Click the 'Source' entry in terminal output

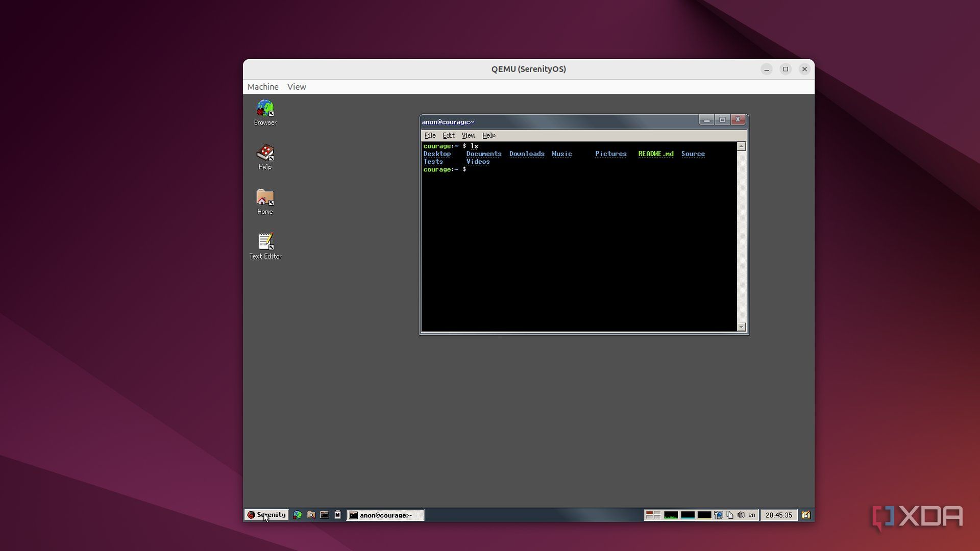(x=693, y=154)
